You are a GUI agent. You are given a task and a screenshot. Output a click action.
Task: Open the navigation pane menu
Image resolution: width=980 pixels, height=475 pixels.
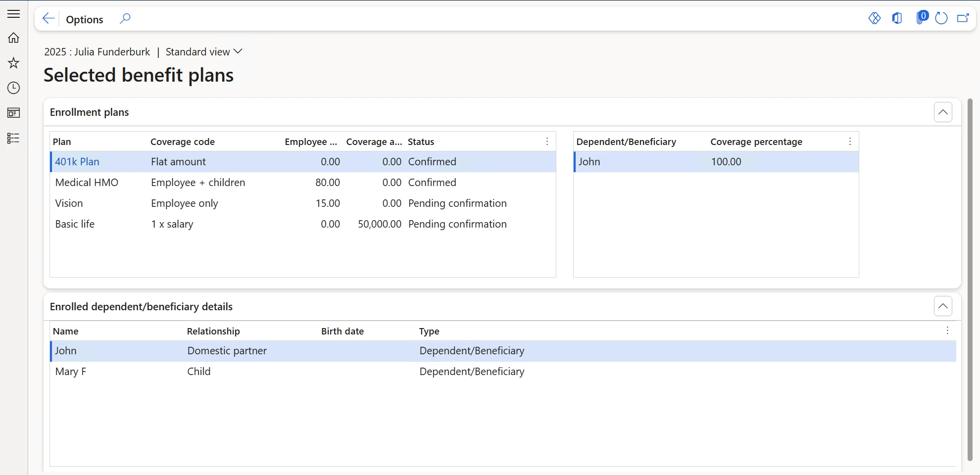tap(13, 14)
